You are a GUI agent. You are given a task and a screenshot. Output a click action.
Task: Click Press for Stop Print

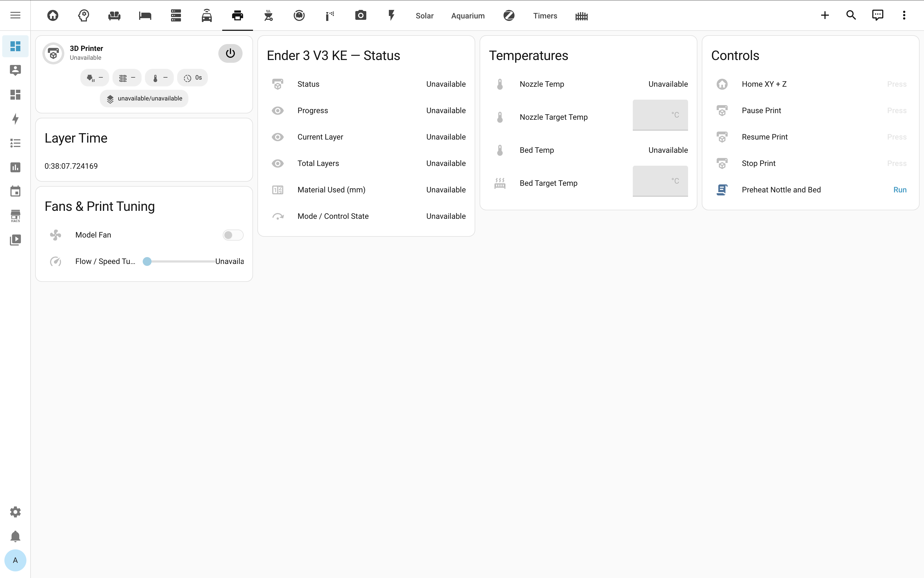(897, 163)
